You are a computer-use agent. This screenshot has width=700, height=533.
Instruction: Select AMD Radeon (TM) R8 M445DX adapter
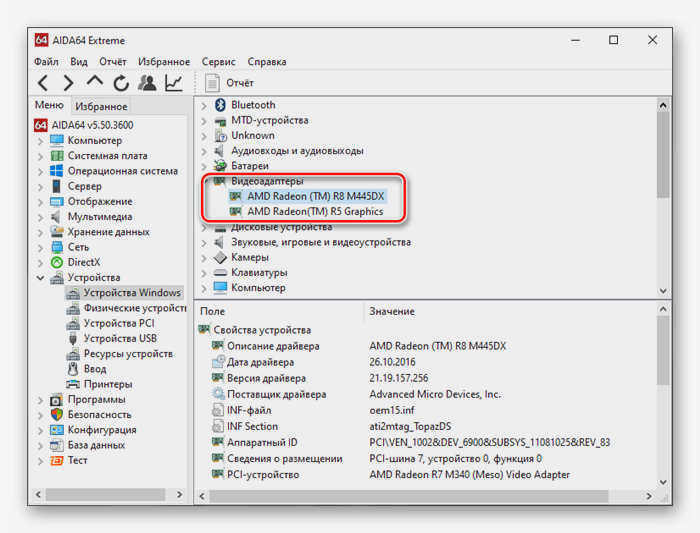(307, 196)
